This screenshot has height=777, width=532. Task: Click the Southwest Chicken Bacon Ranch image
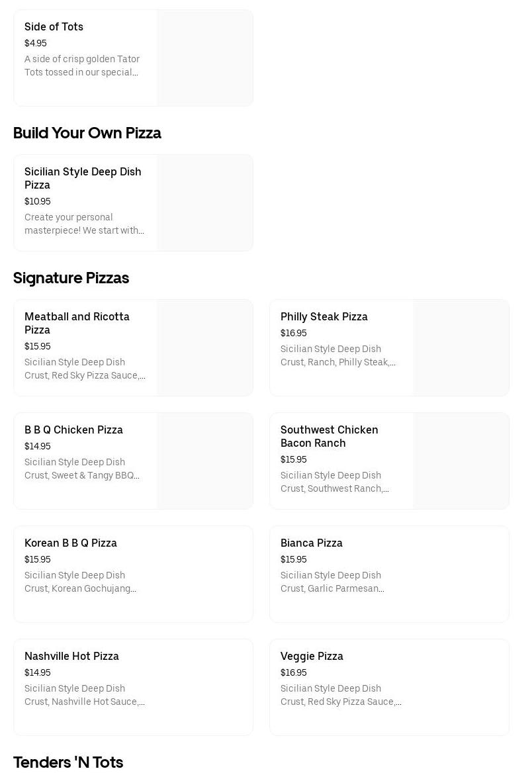(461, 461)
